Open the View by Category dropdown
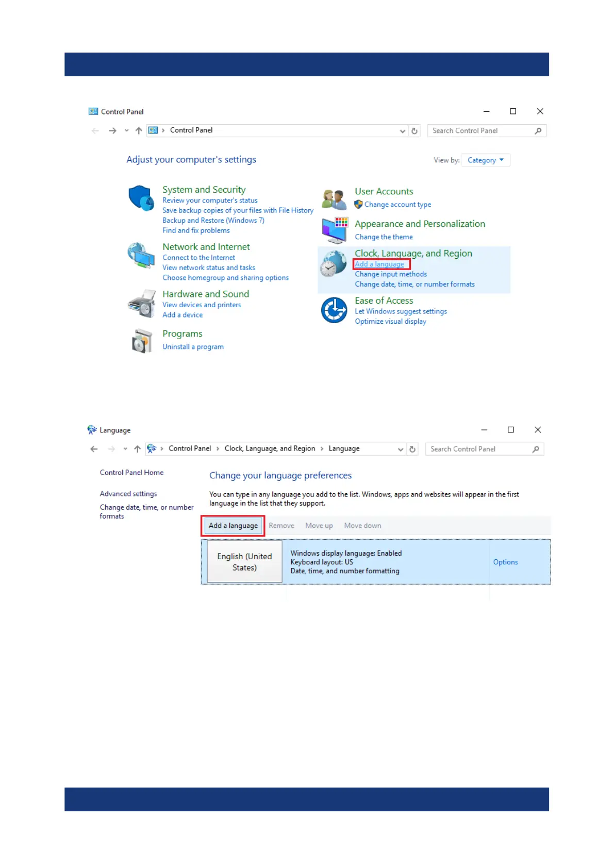This screenshot has width=614, height=868. click(486, 160)
